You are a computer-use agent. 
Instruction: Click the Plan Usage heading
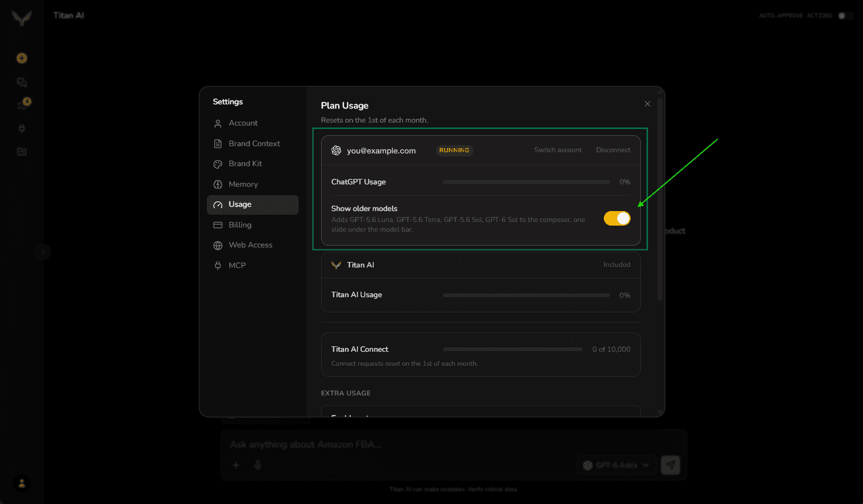coord(345,106)
